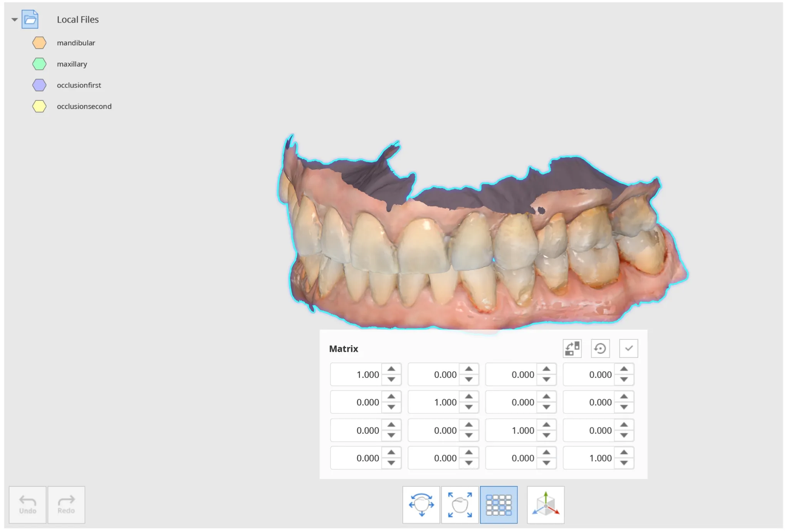Toggle the green maxillary hexagon swatch
This screenshot has width=789, height=532.
[39, 64]
